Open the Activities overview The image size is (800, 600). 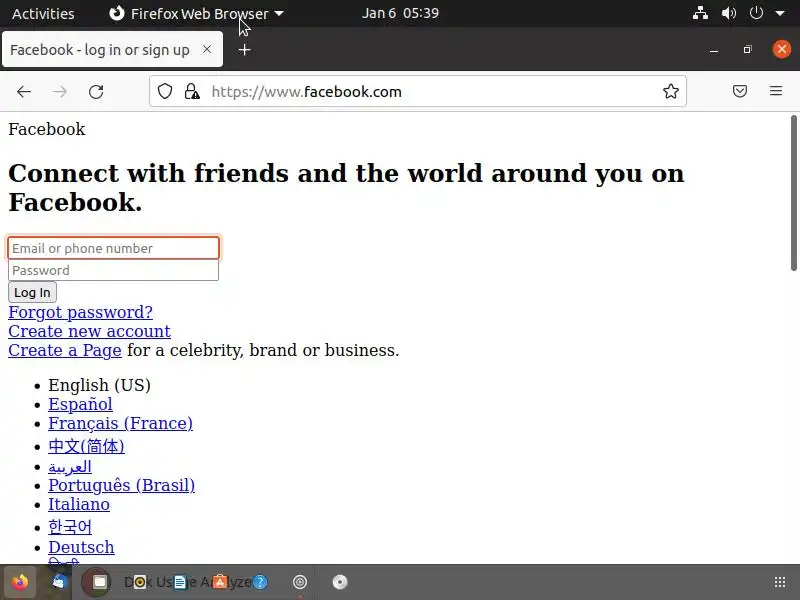click(x=43, y=14)
